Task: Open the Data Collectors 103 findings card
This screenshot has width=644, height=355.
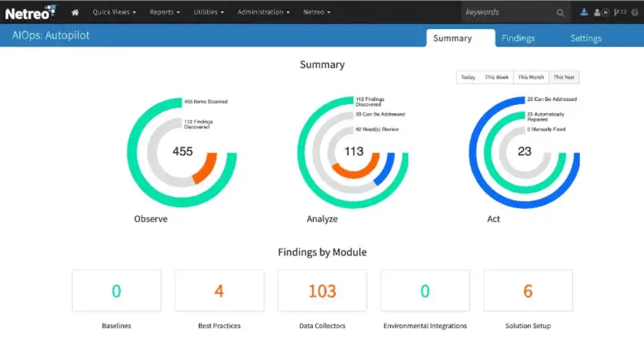Action: (x=322, y=291)
